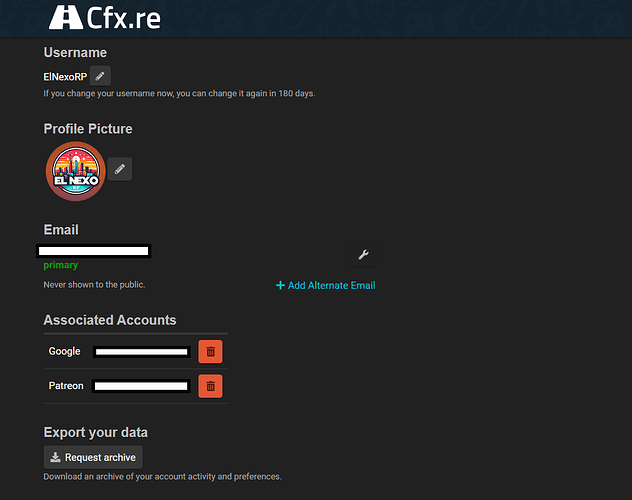Click the El Nexo profile picture
632x500 pixels.
coord(76,171)
